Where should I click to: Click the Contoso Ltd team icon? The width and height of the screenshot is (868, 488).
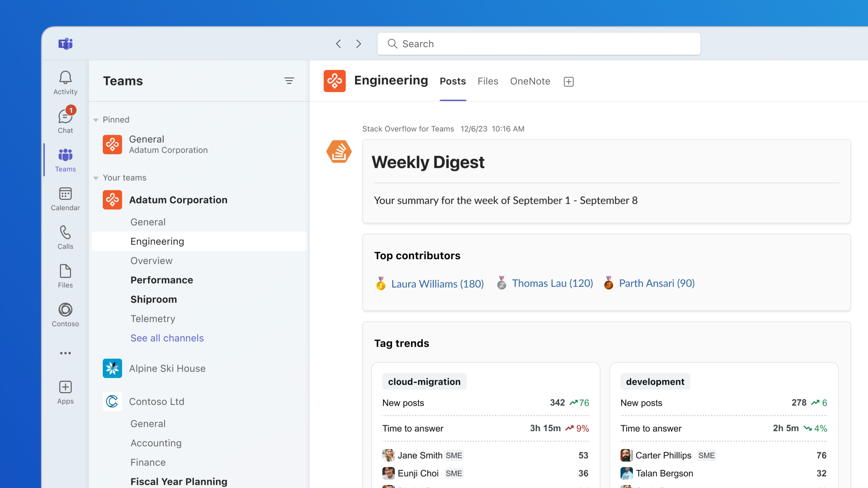[112, 401]
